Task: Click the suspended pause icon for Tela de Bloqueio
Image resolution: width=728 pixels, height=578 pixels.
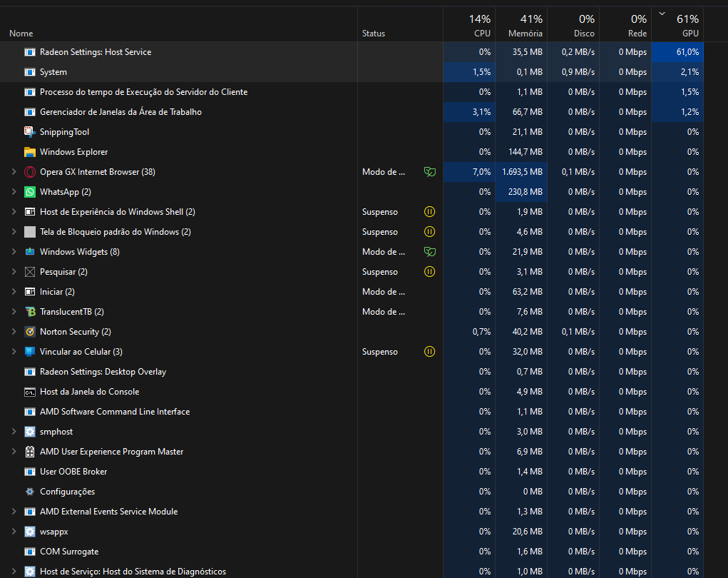Action: [x=430, y=232]
